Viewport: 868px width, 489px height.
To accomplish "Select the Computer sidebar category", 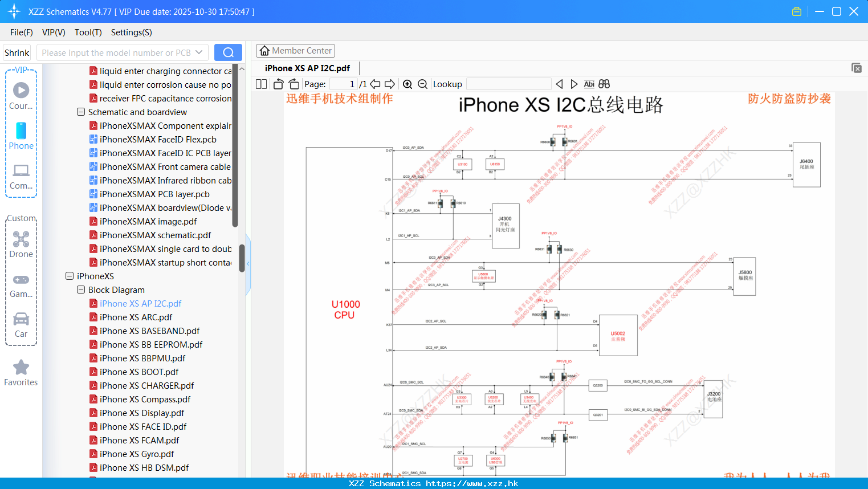I will [21, 176].
